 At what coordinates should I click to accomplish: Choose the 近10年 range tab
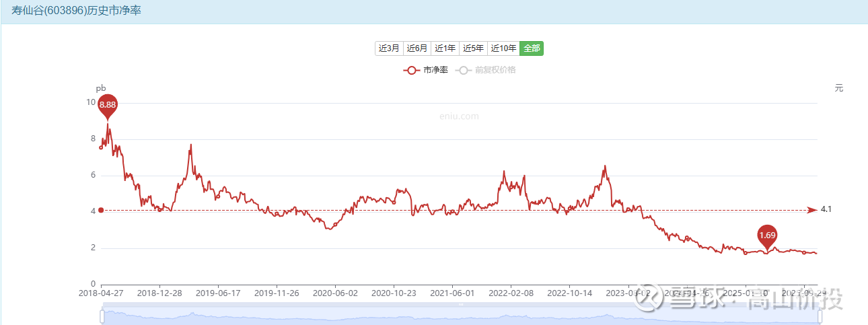(503, 48)
